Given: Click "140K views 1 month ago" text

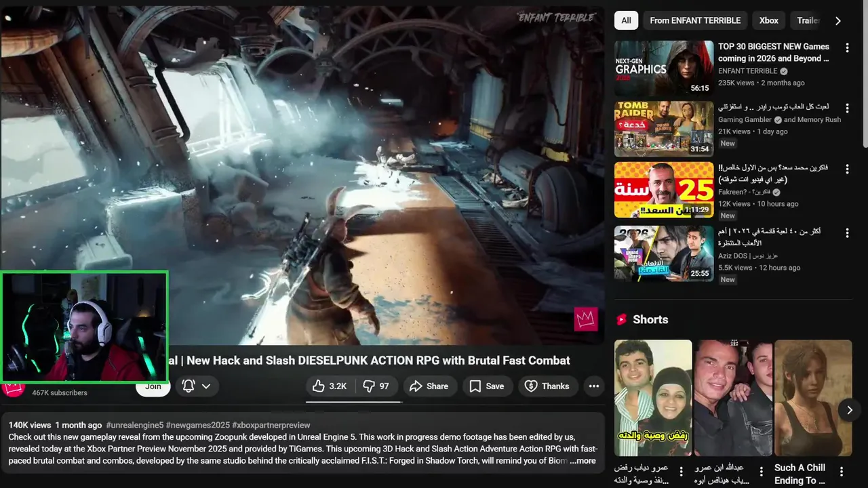Looking at the screenshot, I should click(55, 425).
